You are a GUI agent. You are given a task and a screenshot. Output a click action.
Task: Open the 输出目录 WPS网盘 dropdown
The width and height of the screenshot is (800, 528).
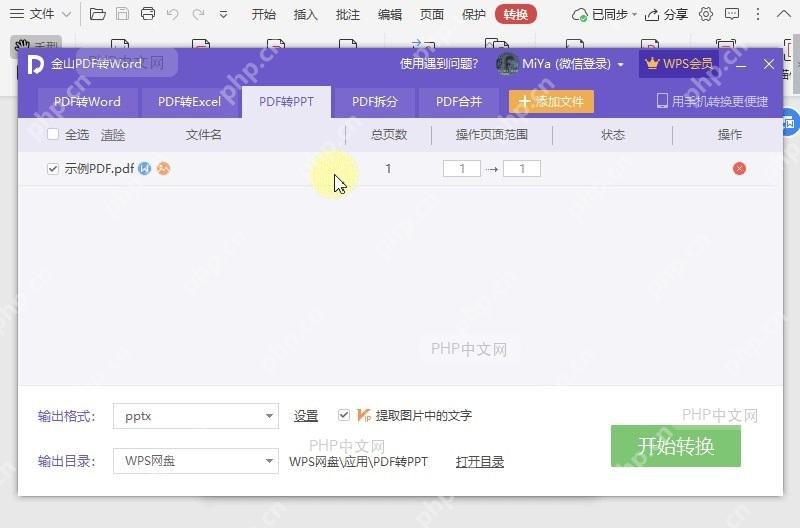click(x=196, y=461)
